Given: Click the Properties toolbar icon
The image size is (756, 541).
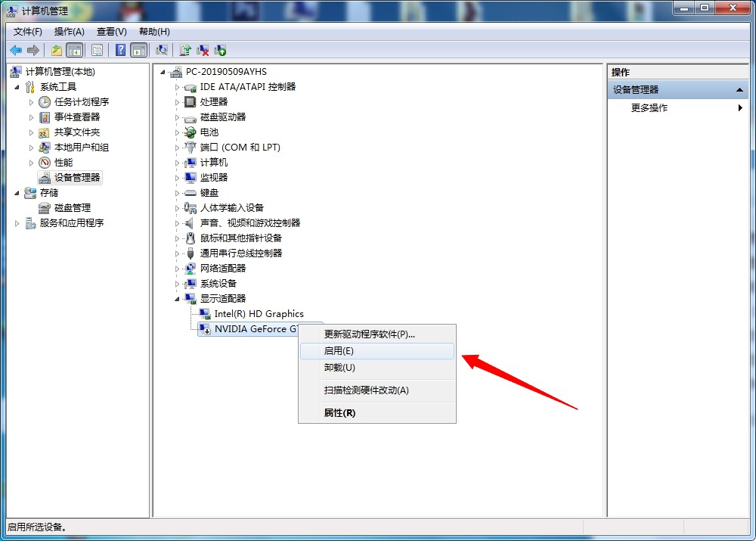Looking at the screenshot, I should click(97, 50).
